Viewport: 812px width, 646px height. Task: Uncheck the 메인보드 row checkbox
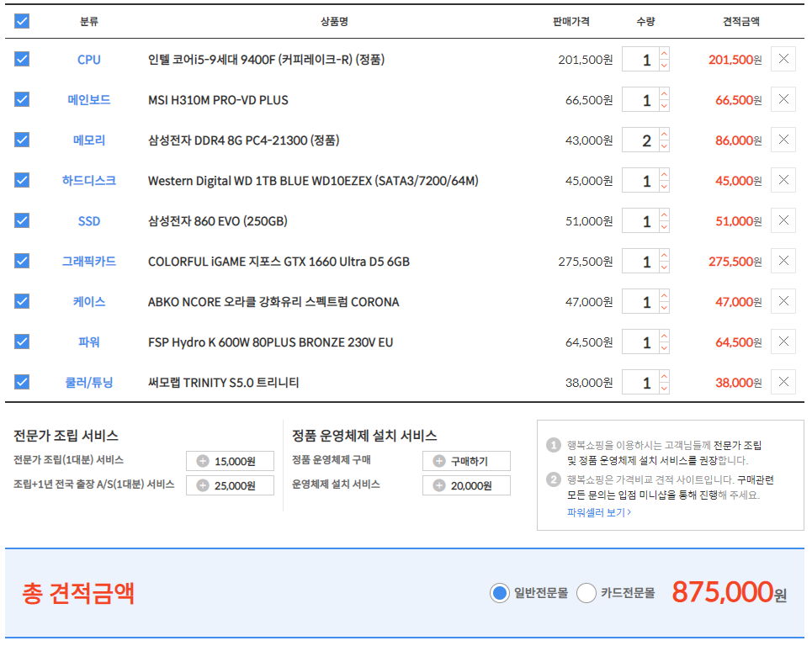(22, 99)
